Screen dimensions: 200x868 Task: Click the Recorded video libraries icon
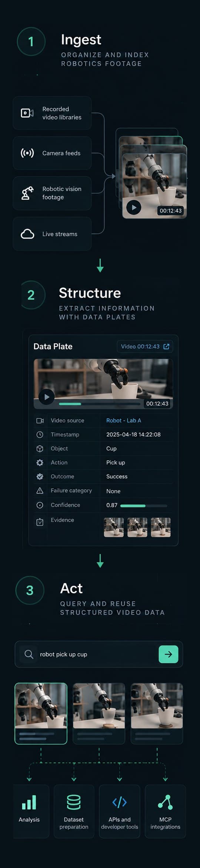(x=27, y=113)
